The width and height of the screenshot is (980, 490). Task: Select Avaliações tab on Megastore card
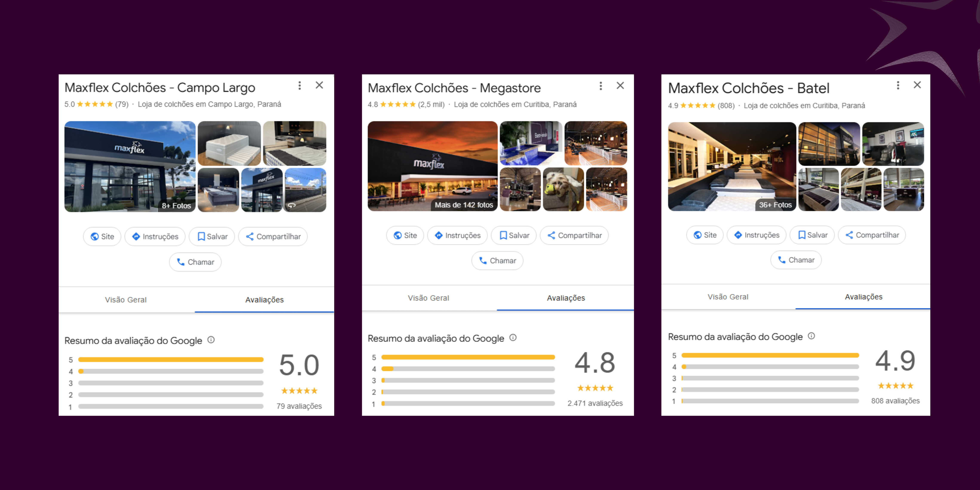pos(566,298)
